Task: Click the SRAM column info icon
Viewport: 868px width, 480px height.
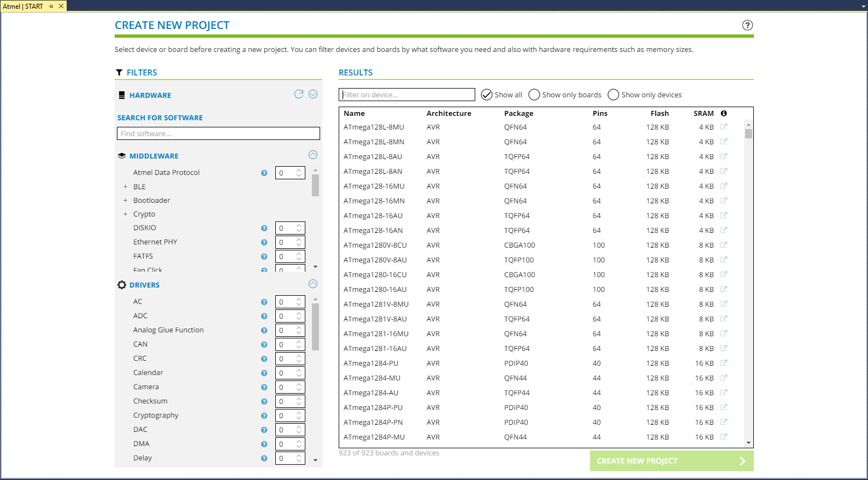Action: 724,113
